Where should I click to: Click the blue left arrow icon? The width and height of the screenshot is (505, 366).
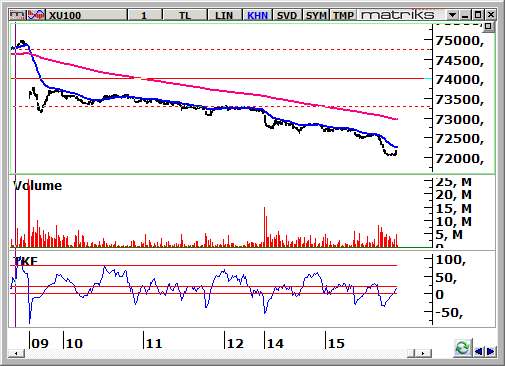(x=479, y=351)
